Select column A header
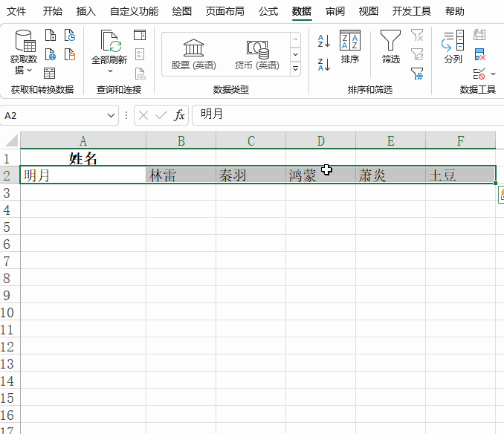 (83, 140)
